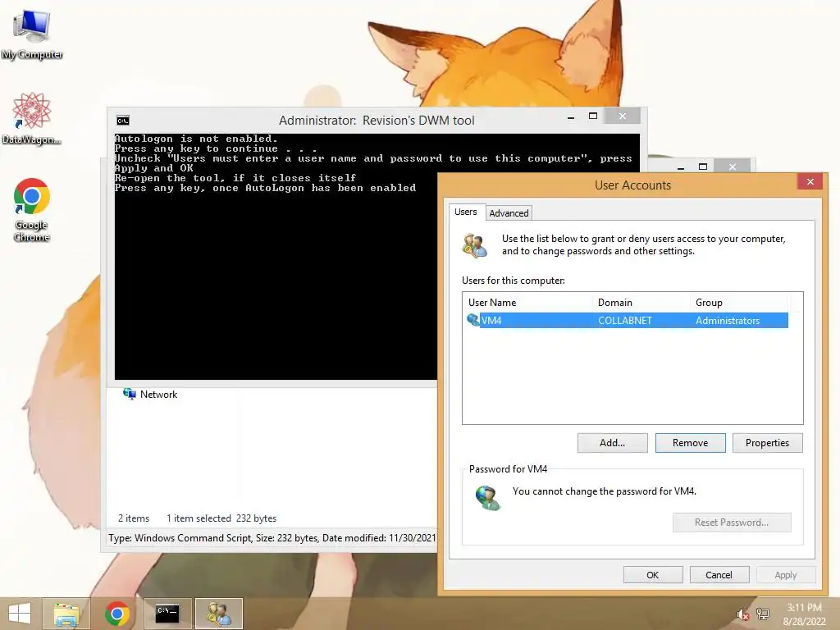The image size is (840, 630).
Task: Click 'You cannot change the password' message
Action: (x=605, y=491)
